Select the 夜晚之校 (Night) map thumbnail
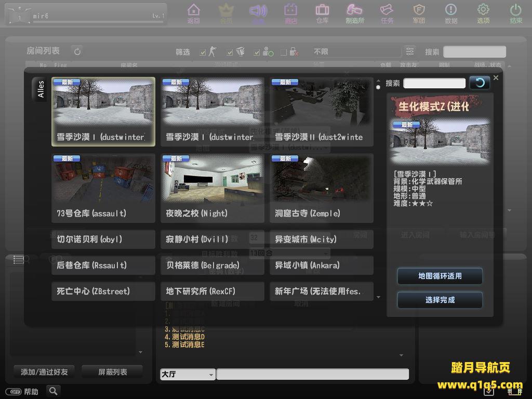The width and height of the screenshot is (532, 399). (212, 188)
